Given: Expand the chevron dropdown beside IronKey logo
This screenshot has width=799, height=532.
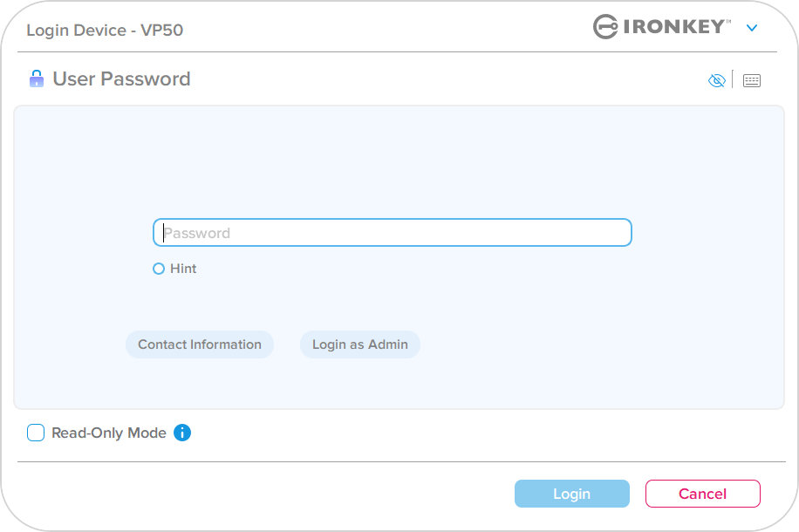Looking at the screenshot, I should (x=752, y=28).
